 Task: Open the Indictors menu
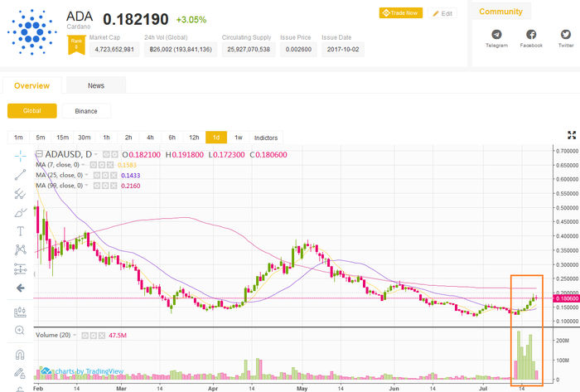pyautogui.click(x=266, y=138)
